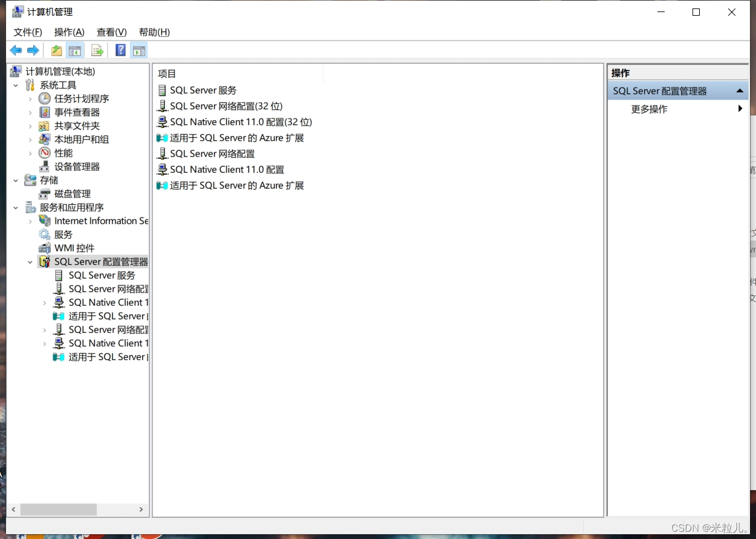
Task: Click the blue Back arrow in toolbar
Action: point(16,50)
